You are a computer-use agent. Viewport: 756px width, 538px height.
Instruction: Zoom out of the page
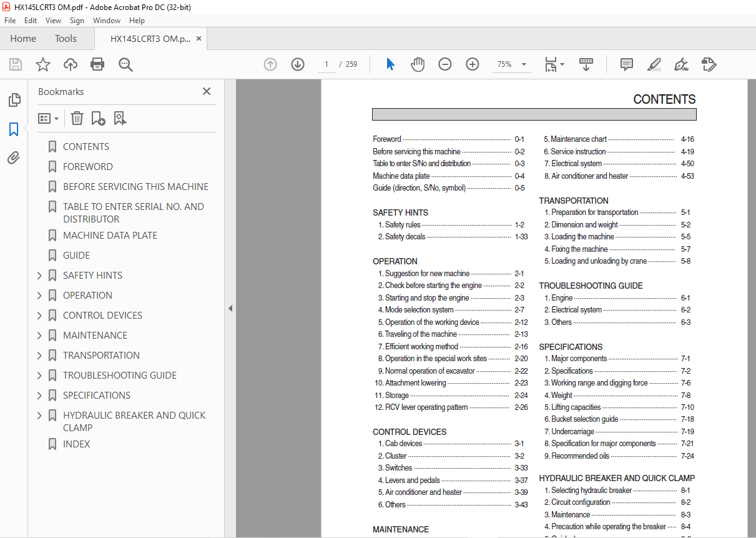point(445,64)
